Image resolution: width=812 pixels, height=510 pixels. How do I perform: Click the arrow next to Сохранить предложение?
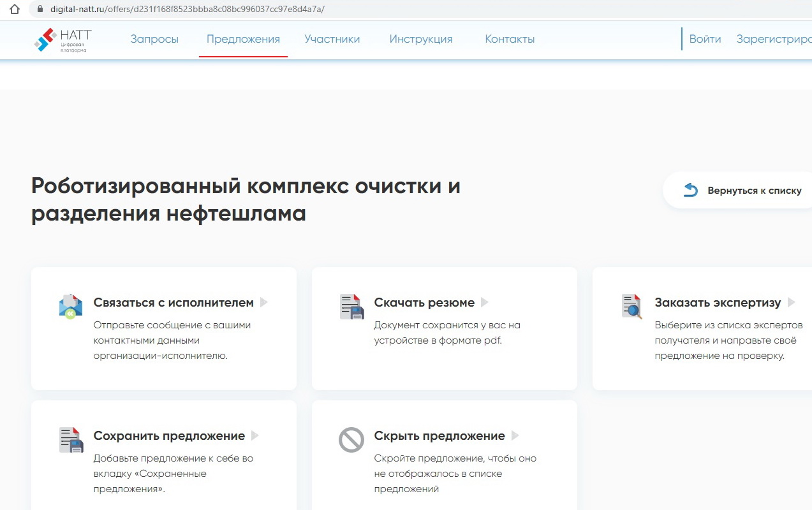(x=255, y=436)
